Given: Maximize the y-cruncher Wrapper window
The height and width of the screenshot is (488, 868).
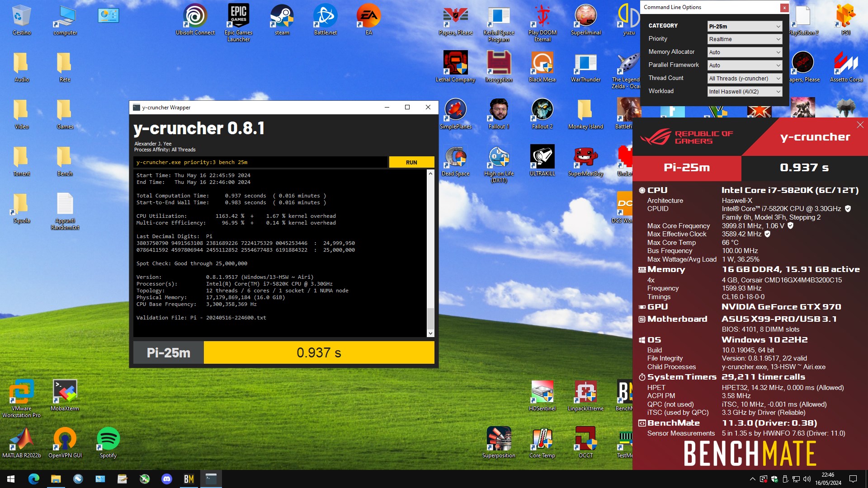Looking at the screenshot, I should (407, 107).
